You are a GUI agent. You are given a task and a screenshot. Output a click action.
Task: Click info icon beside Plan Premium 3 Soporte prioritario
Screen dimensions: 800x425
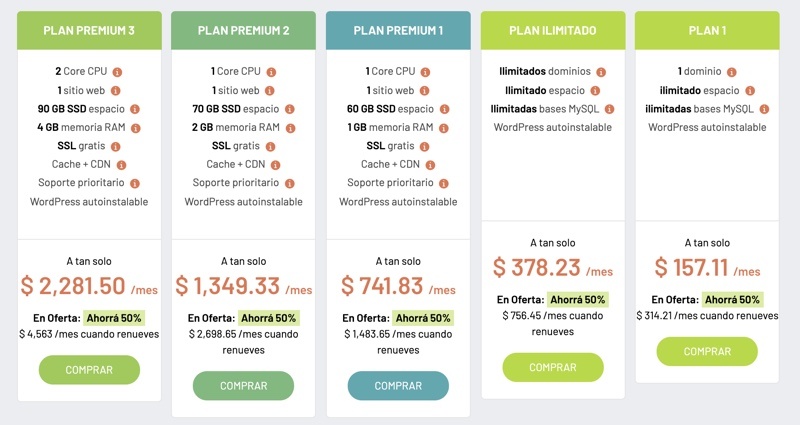pos(135,183)
